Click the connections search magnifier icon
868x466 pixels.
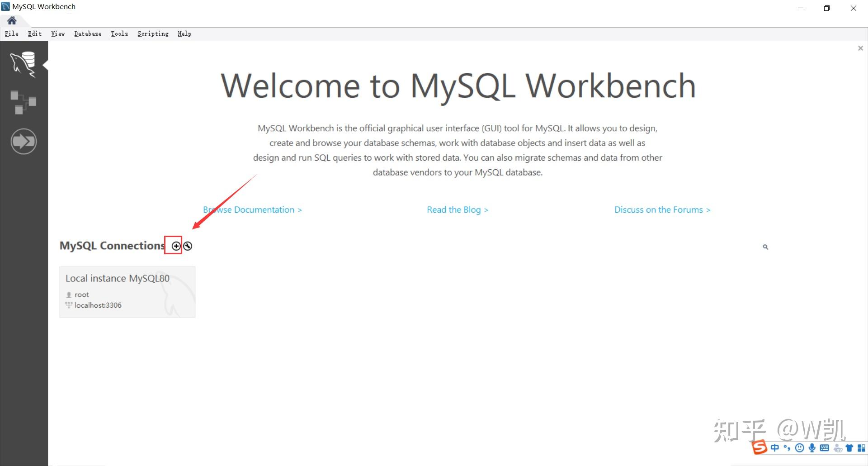tap(765, 247)
